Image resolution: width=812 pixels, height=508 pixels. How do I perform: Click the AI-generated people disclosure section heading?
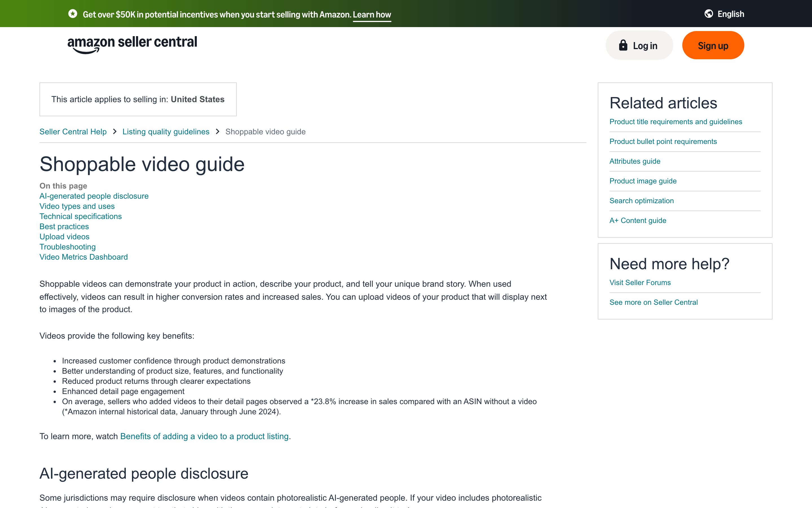[x=144, y=473]
